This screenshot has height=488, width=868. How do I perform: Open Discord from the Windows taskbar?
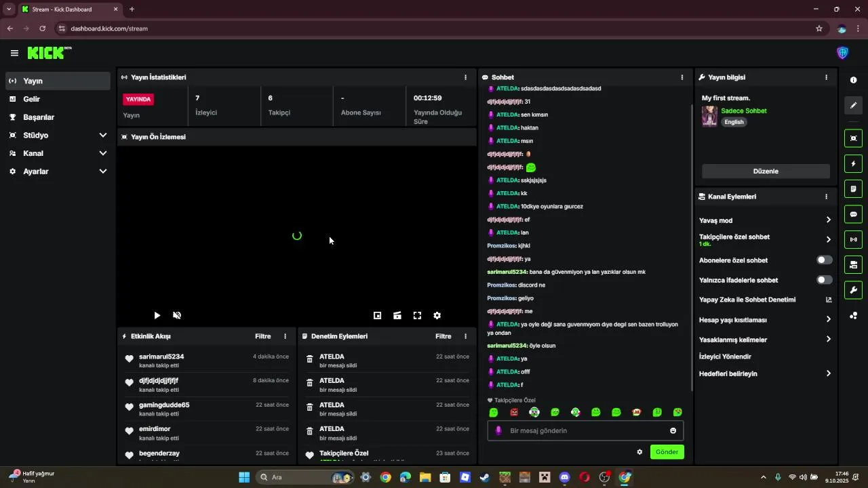[565, 477]
